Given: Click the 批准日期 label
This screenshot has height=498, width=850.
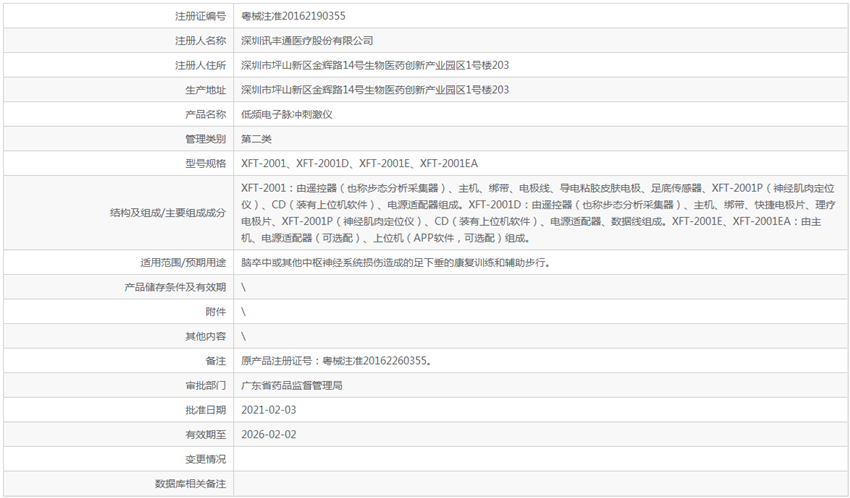Looking at the screenshot, I should [x=205, y=410].
